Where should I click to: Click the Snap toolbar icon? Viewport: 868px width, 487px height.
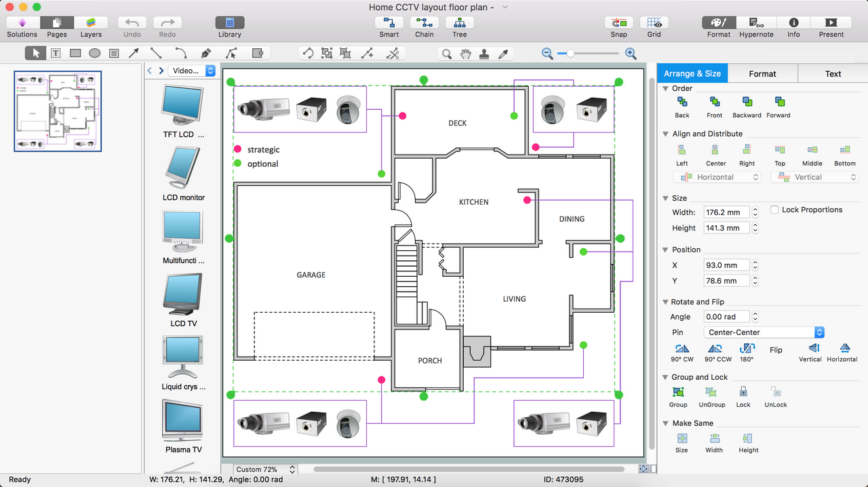tap(618, 23)
